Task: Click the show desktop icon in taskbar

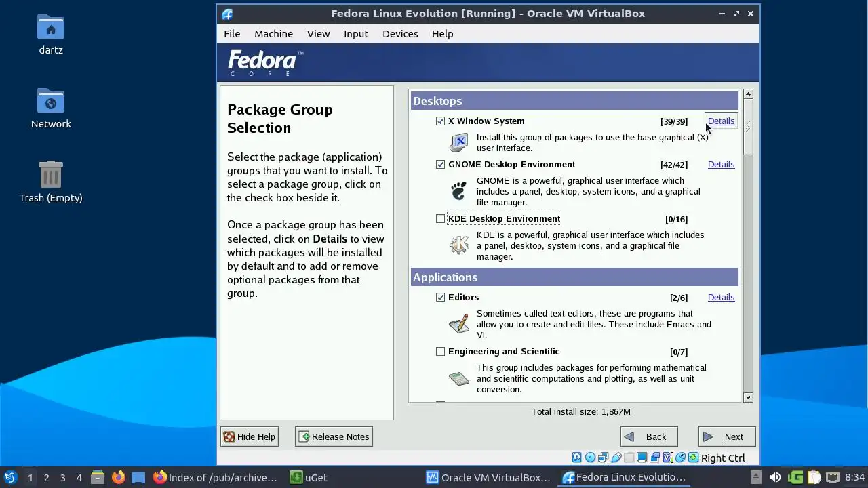Action: pos(138,477)
